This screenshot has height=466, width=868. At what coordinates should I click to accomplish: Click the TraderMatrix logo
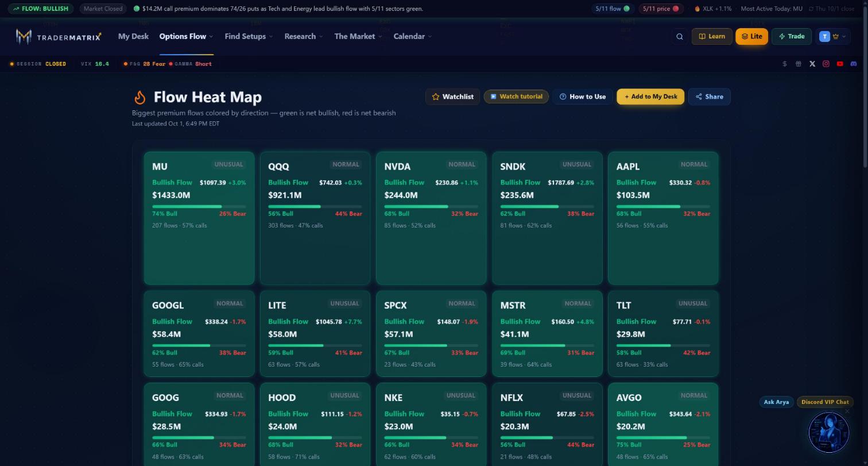coord(59,36)
